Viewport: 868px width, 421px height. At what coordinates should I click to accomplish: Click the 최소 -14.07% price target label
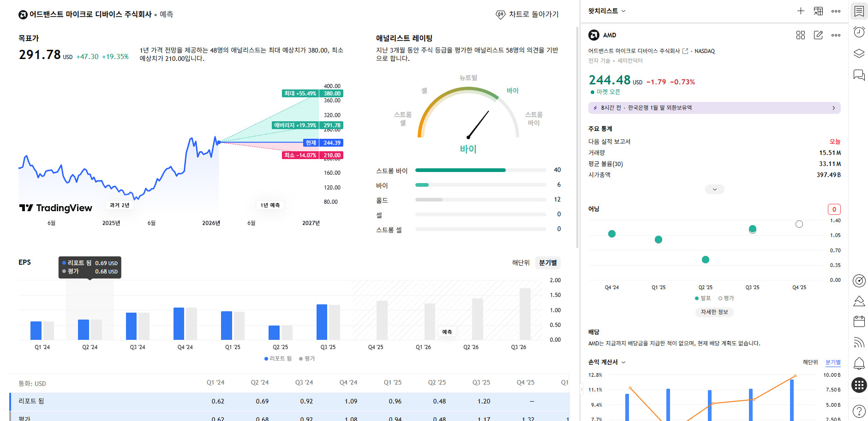(x=300, y=155)
